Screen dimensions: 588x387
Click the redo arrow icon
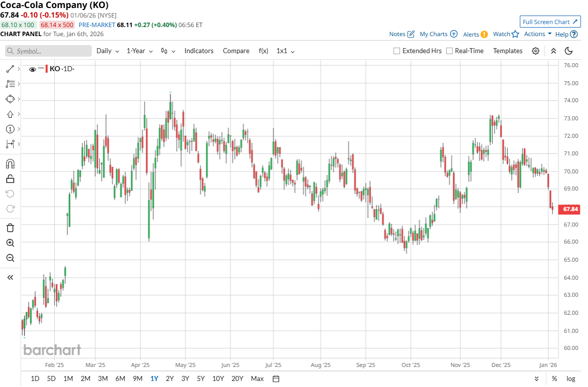click(x=10, y=209)
